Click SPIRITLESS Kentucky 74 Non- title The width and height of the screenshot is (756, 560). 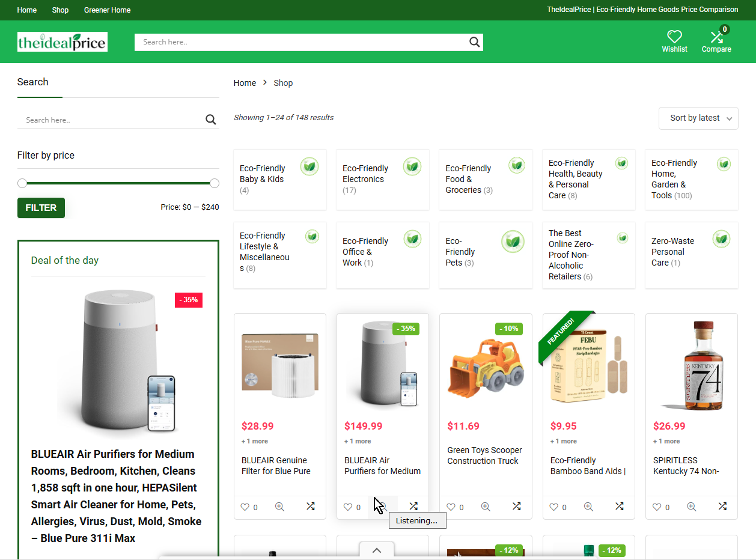click(x=686, y=466)
